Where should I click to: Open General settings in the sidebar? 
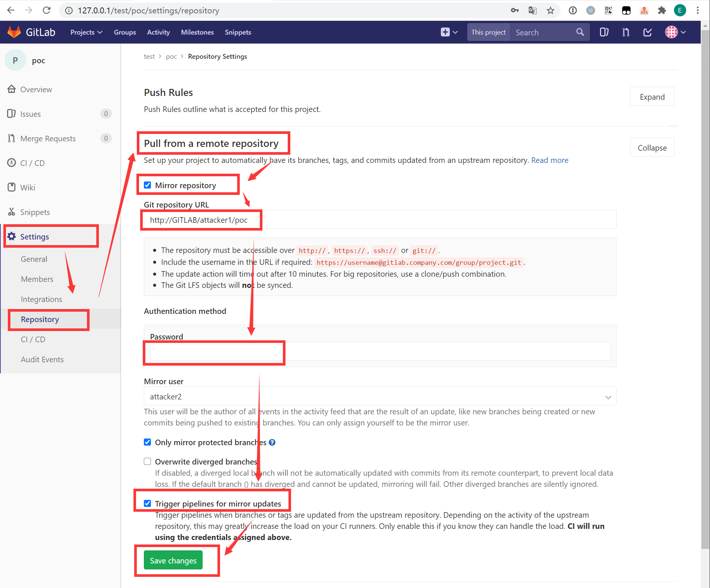[x=34, y=259]
